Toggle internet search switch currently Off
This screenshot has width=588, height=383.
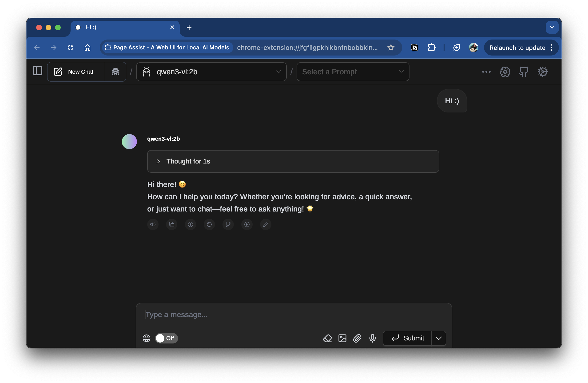pos(166,338)
